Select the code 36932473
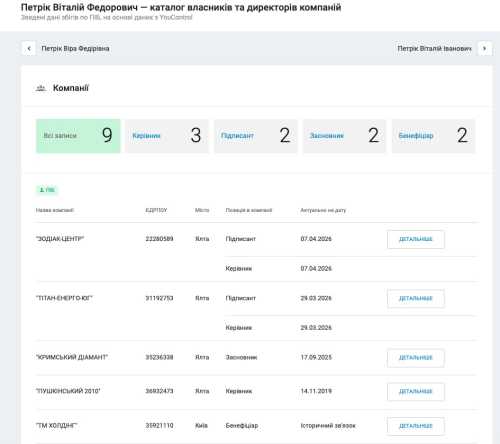The height and width of the screenshot is (444, 500). (159, 391)
